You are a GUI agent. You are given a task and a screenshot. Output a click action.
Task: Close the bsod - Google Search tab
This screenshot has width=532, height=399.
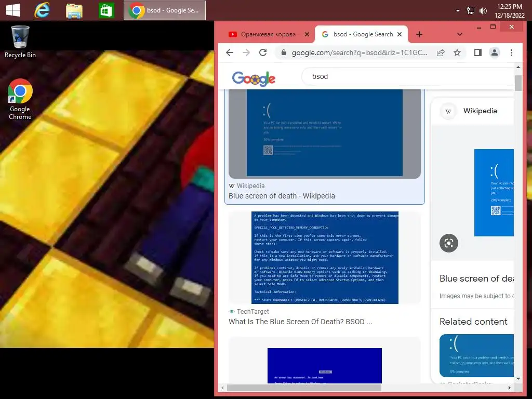pyautogui.click(x=400, y=34)
